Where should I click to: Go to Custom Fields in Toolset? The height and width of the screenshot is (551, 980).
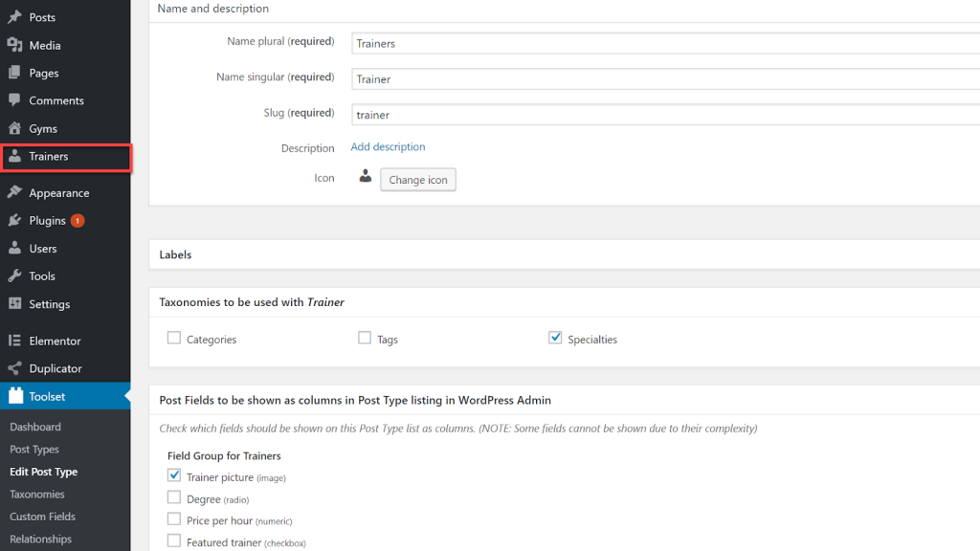[x=42, y=517]
